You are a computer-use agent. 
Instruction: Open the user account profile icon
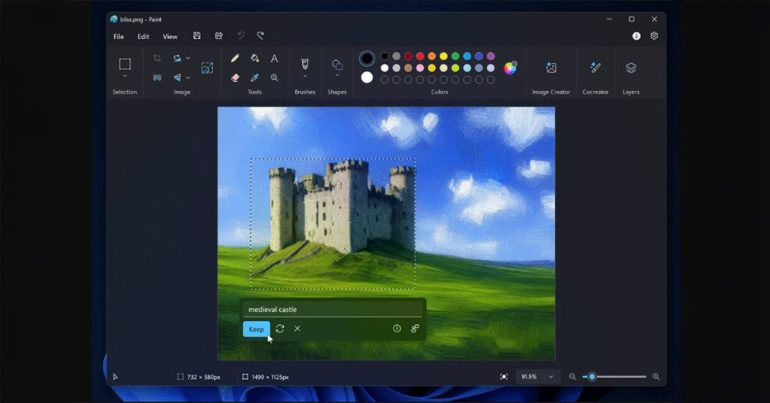(636, 36)
